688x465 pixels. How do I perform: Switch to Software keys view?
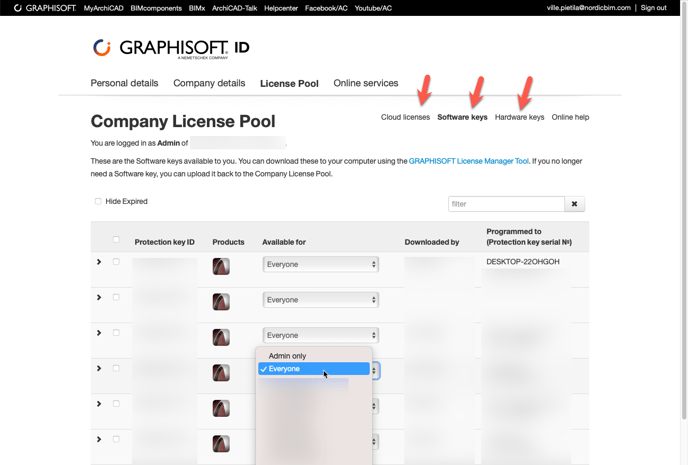[x=462, y=117]
